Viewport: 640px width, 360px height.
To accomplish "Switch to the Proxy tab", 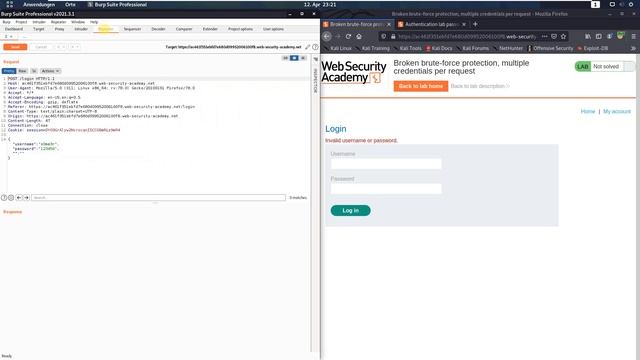I will pos(60,29).
